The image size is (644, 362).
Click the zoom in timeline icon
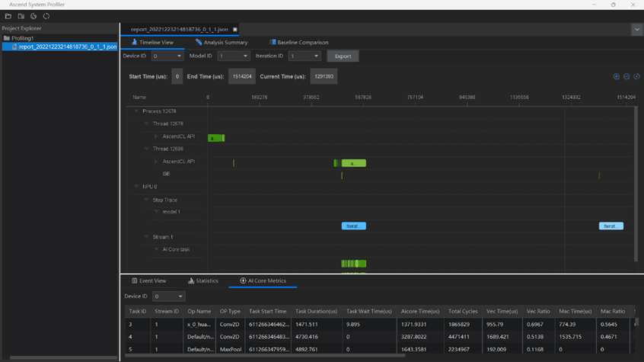tap(617, 76)
